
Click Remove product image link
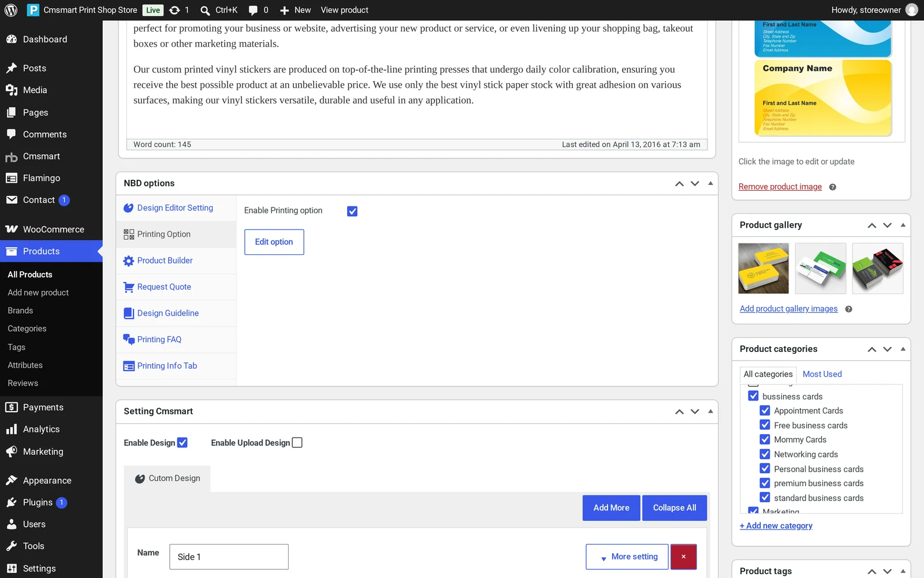pyautogui.click(x=780, y=187)
